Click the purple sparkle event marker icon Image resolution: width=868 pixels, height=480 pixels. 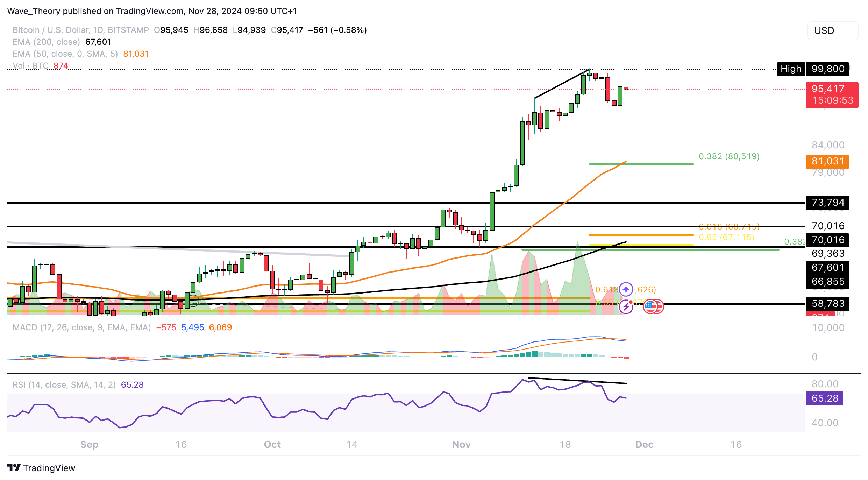(x=626, y=289)
